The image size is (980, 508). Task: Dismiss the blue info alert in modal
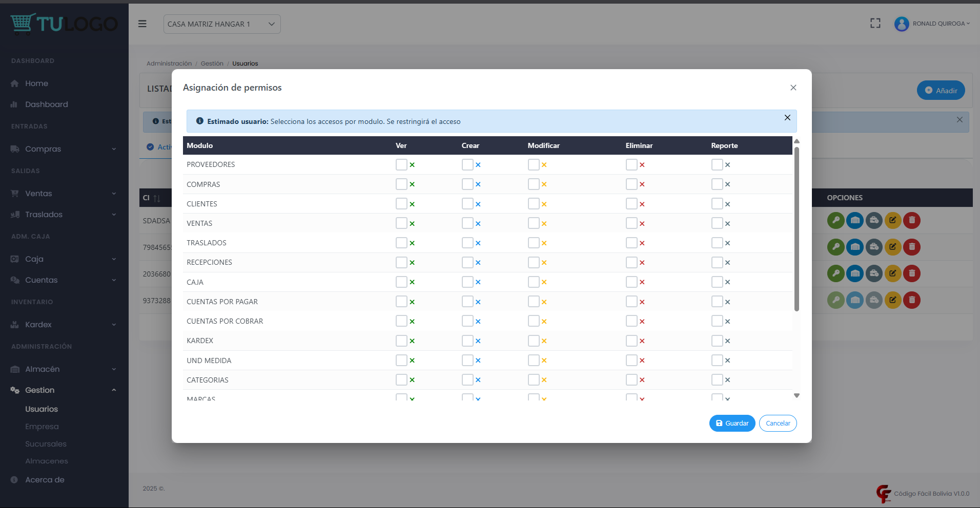(787, 118)
